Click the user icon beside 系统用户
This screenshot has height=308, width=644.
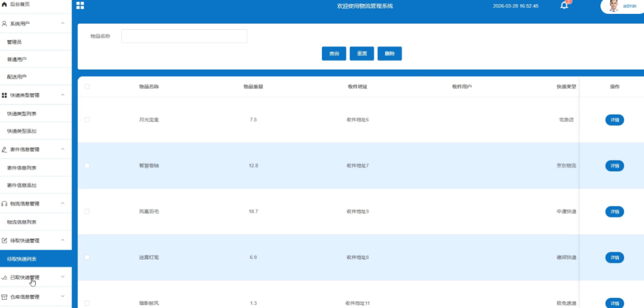[5, 24]
